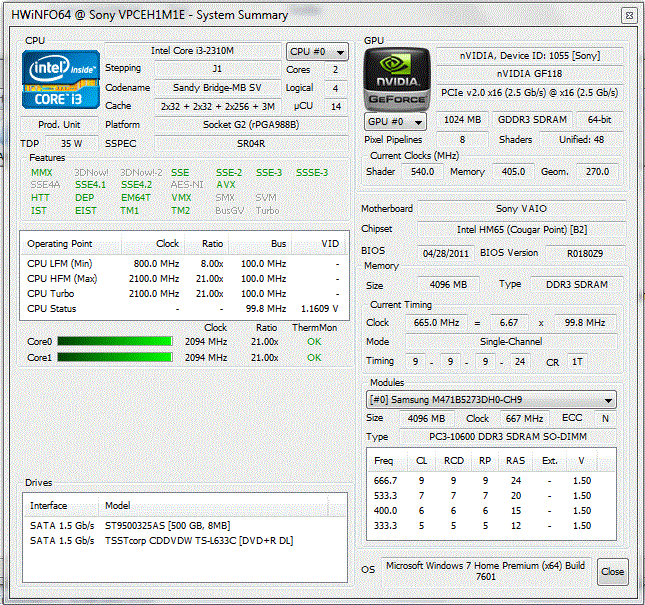Click the Core1 usage bar
Screen dimensions: 645x605
tap(115, 357)
